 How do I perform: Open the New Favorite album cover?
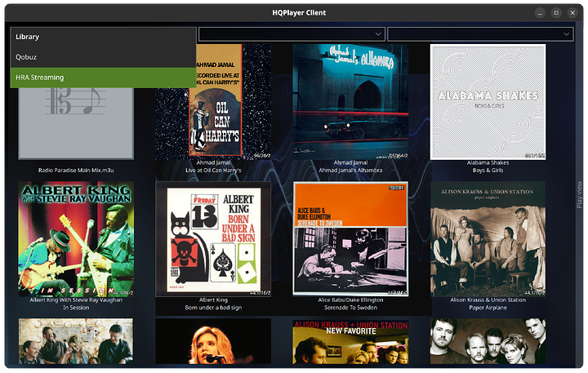[x=350, y=341]
